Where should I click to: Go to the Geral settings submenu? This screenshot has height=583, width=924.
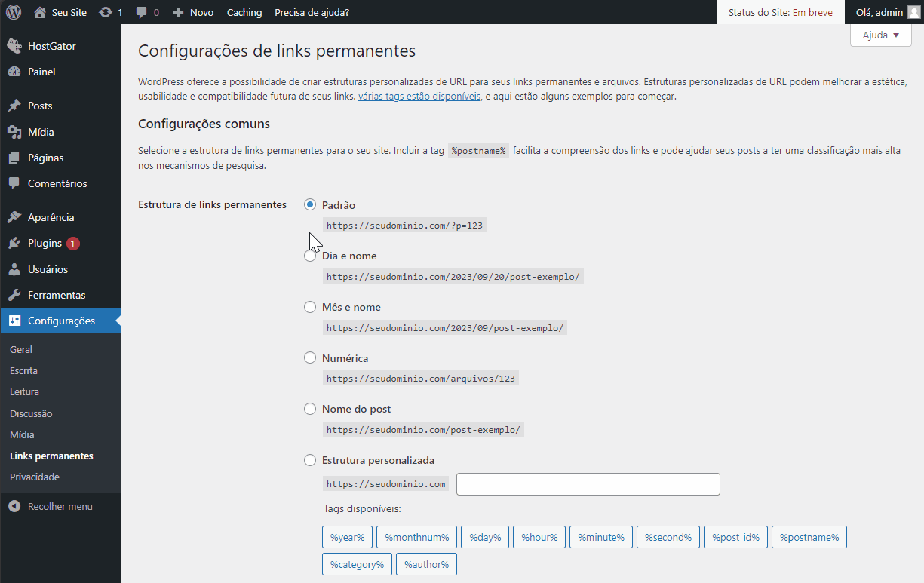point(21,350)
